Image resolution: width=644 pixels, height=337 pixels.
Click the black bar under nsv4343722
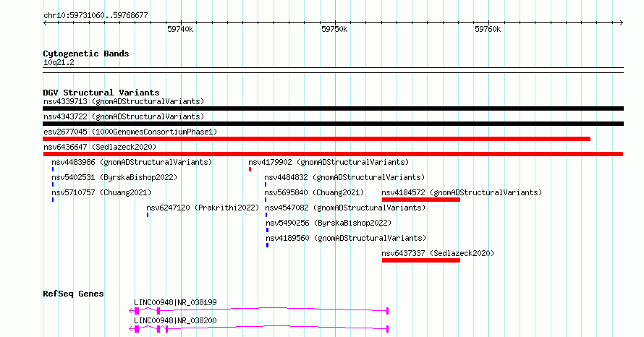[333, 124]
